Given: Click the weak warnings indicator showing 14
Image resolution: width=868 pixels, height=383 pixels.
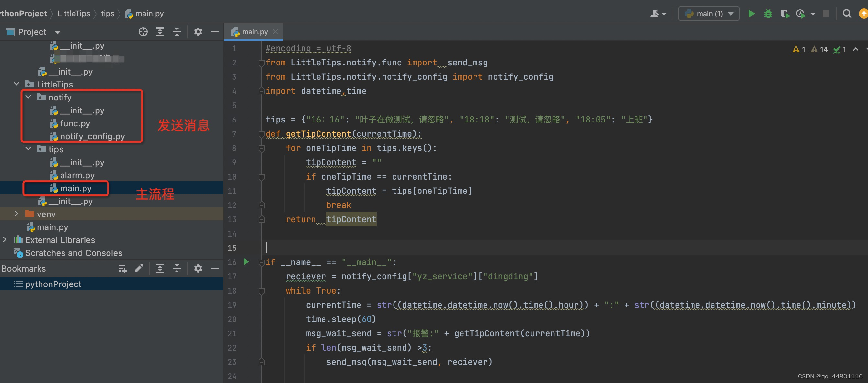Looking at the screenshot, I should click(819, 50).
